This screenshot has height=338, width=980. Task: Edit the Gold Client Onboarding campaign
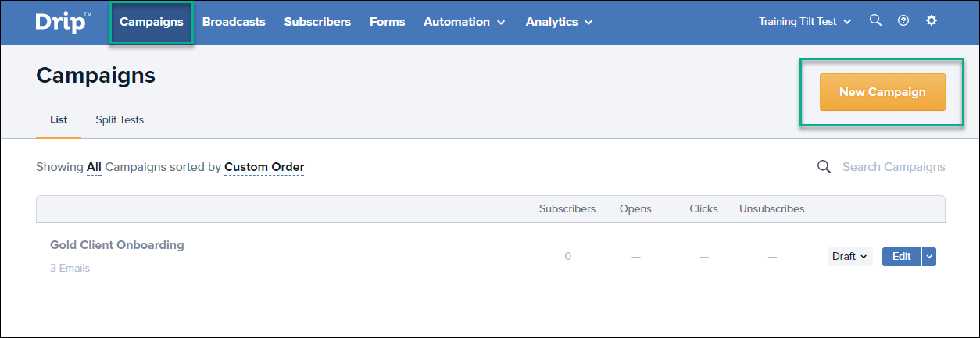901,256
